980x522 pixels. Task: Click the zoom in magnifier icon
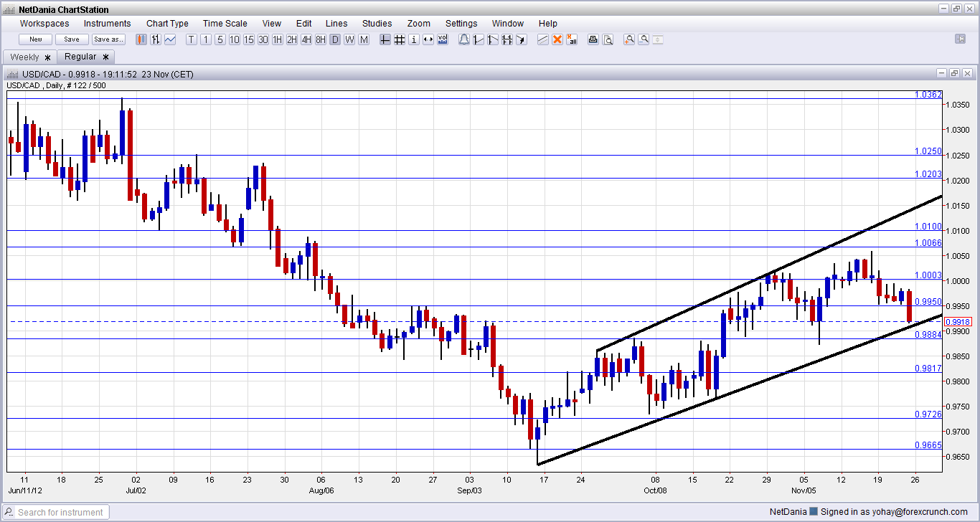pyautogui.click(x=629, y=39)
